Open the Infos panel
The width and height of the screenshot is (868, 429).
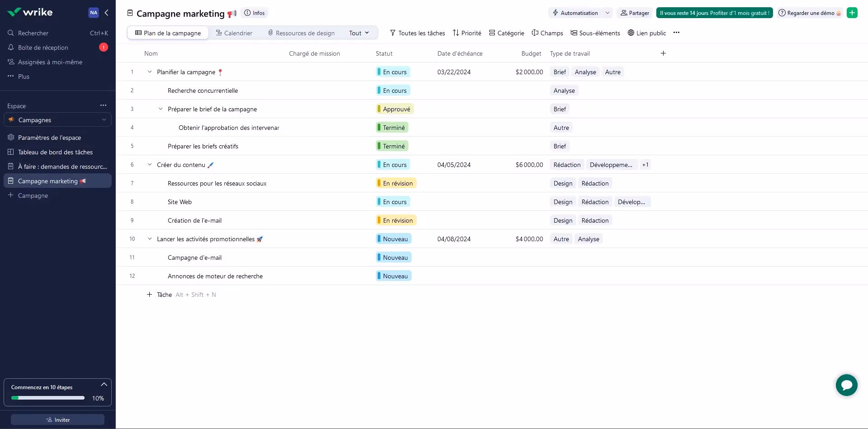click(x=255, y=13)
